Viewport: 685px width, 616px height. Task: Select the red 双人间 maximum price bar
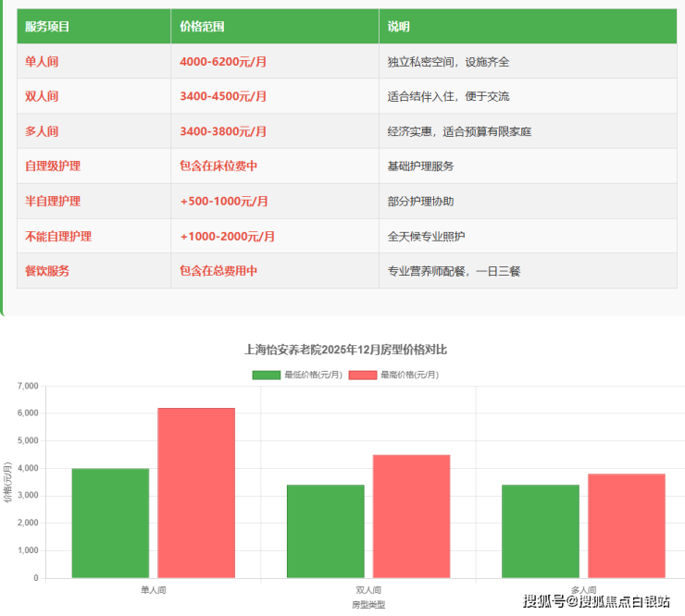[411, 516]
